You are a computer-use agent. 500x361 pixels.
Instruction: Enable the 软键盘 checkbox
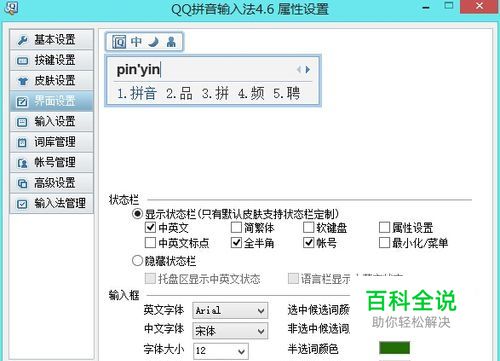308,227
